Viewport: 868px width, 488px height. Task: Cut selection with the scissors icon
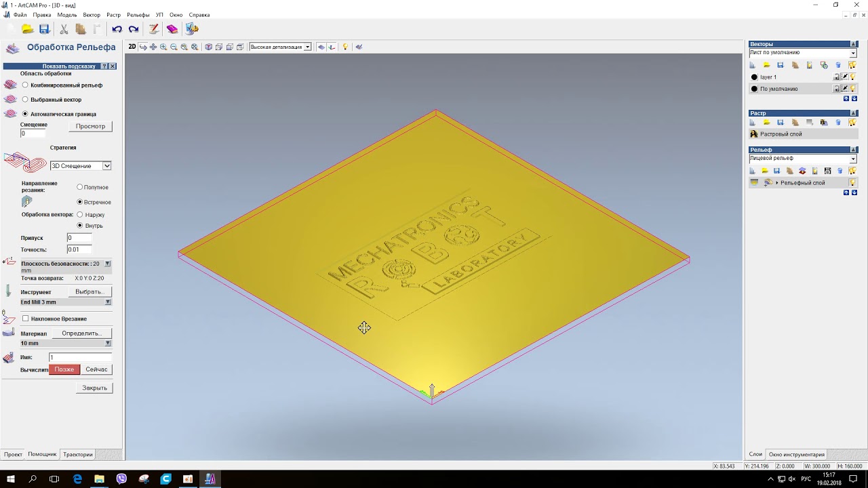(x=64, y=29)
